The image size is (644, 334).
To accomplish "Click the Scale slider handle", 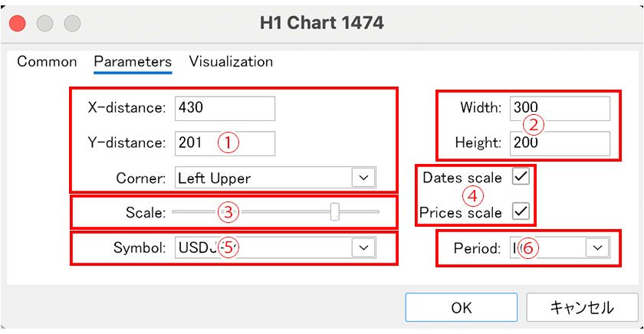I will point(334,212).
